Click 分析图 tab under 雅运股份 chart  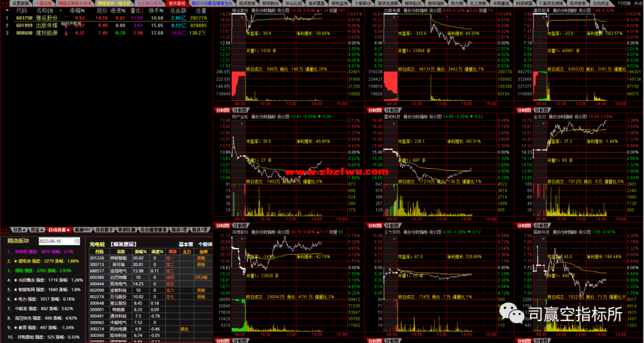pos(240,110)
